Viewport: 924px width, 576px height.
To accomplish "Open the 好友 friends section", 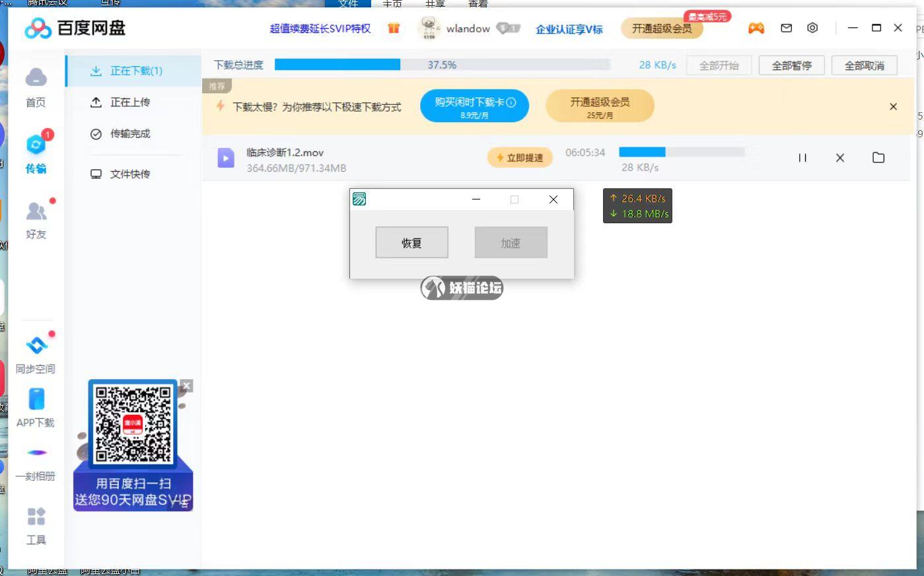I will tap(36, 219).
